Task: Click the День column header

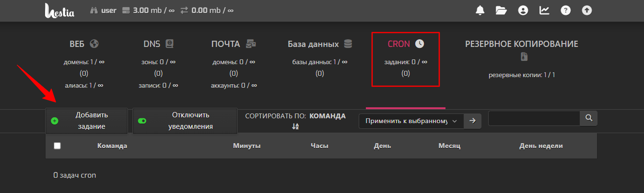Action: pyautogui.click(x=382, y=146)
